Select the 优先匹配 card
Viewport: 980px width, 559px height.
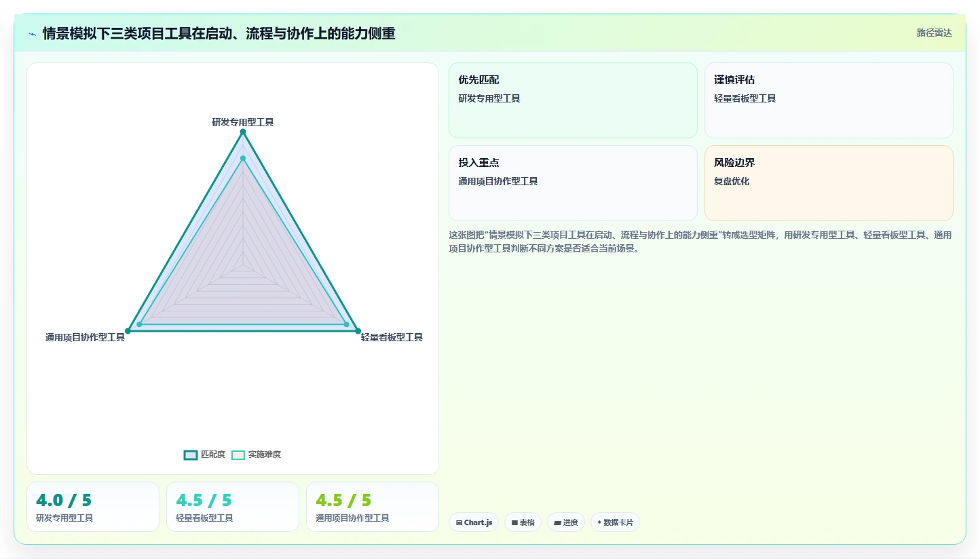pos(573,100)
